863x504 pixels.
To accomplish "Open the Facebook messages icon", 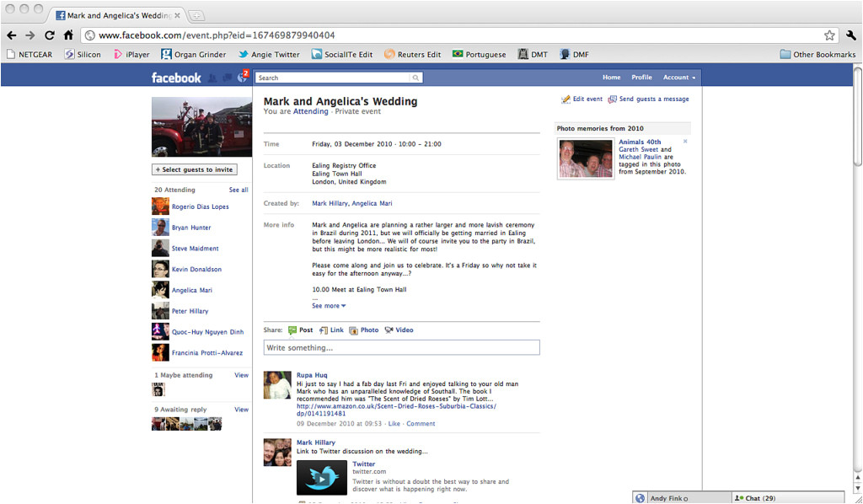I will [228, 78].
